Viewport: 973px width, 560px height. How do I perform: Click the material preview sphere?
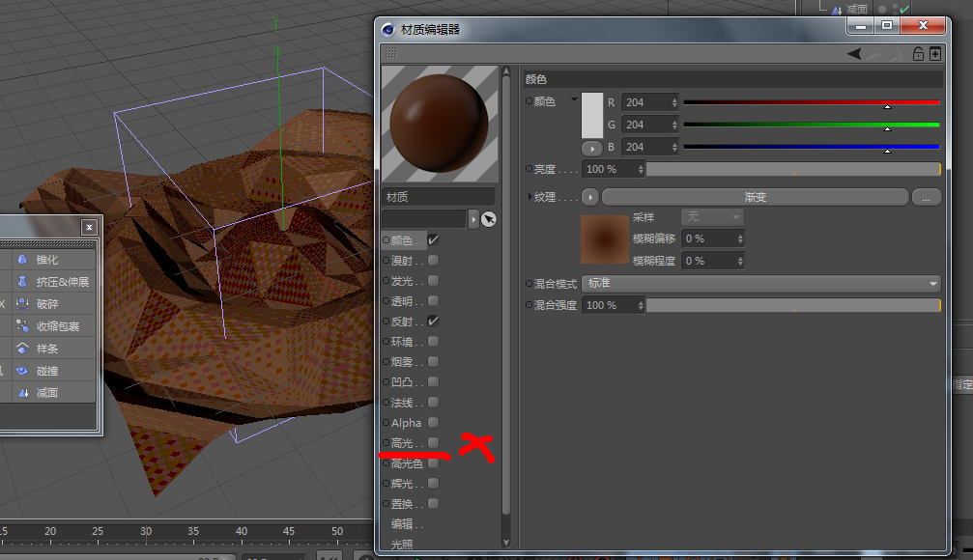pyautogui.click(x=440, y=124)
